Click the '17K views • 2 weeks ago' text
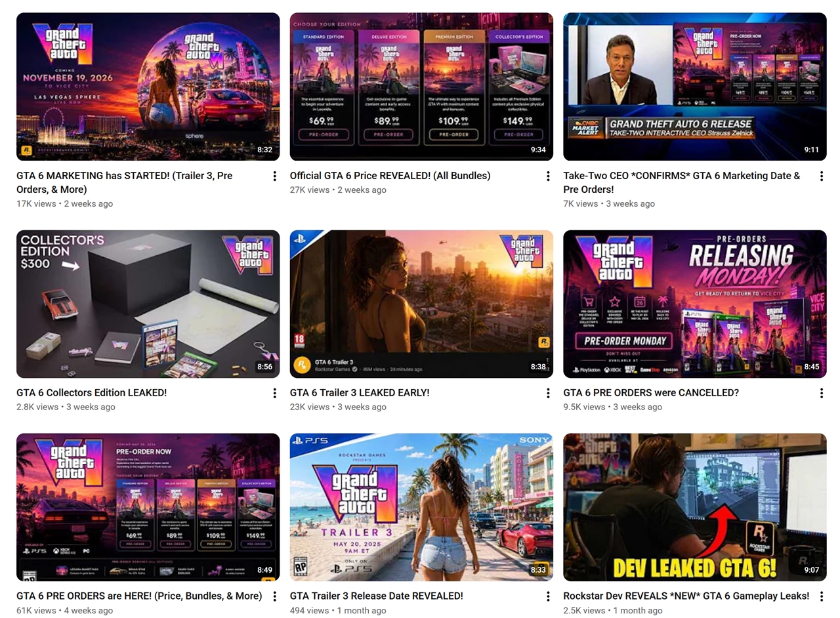 tap(64, 203)
